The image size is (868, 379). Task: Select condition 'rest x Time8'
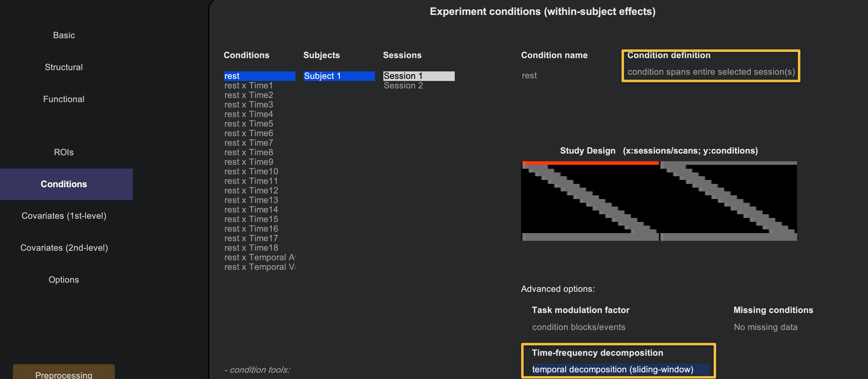260,152
